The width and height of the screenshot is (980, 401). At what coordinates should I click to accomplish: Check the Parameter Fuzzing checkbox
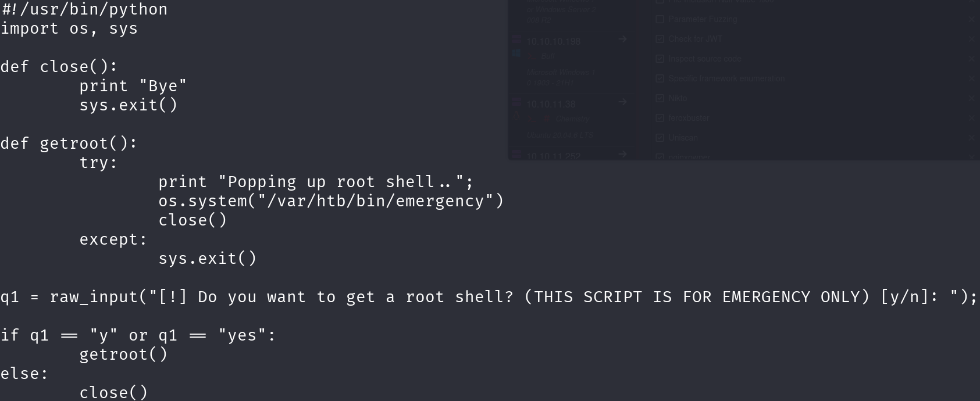coord(660,19)
